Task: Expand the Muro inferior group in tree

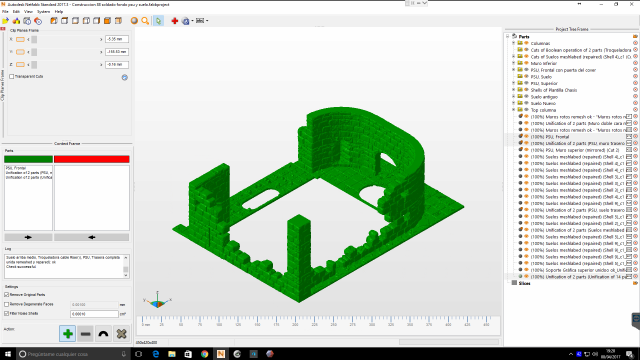Action: pyautogui.click(x=513, y=63)
